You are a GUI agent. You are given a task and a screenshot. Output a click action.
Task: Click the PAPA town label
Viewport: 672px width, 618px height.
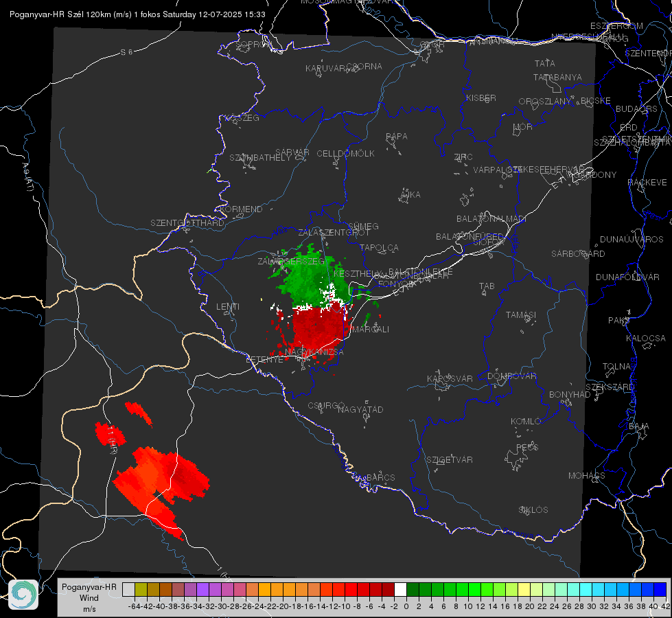397,137
